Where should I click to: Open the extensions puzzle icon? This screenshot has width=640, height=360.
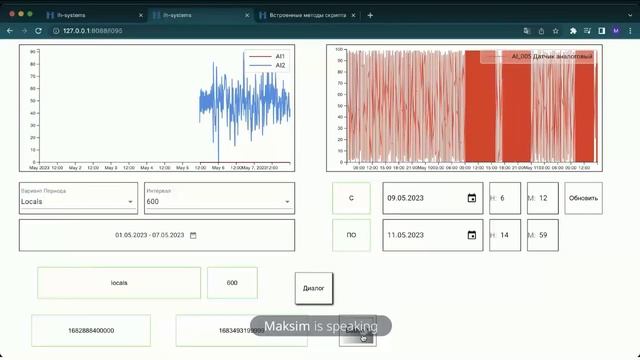coord(573,31)
